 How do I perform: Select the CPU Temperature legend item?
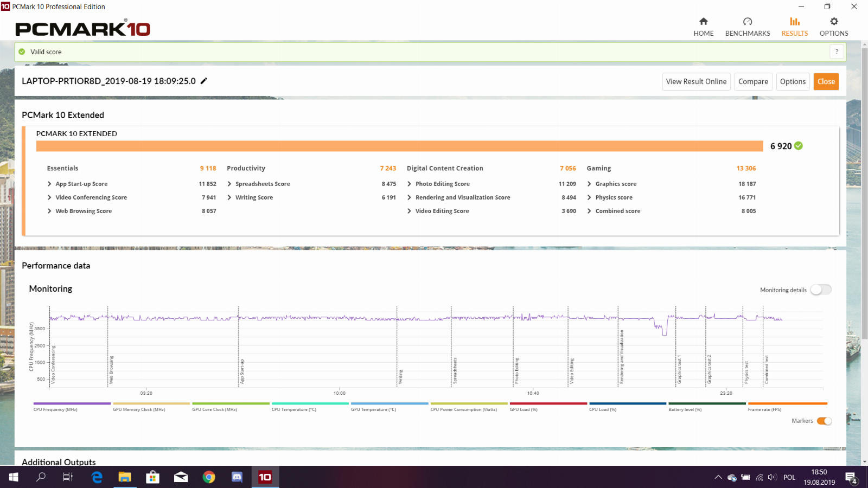click(x=310, y=407)
